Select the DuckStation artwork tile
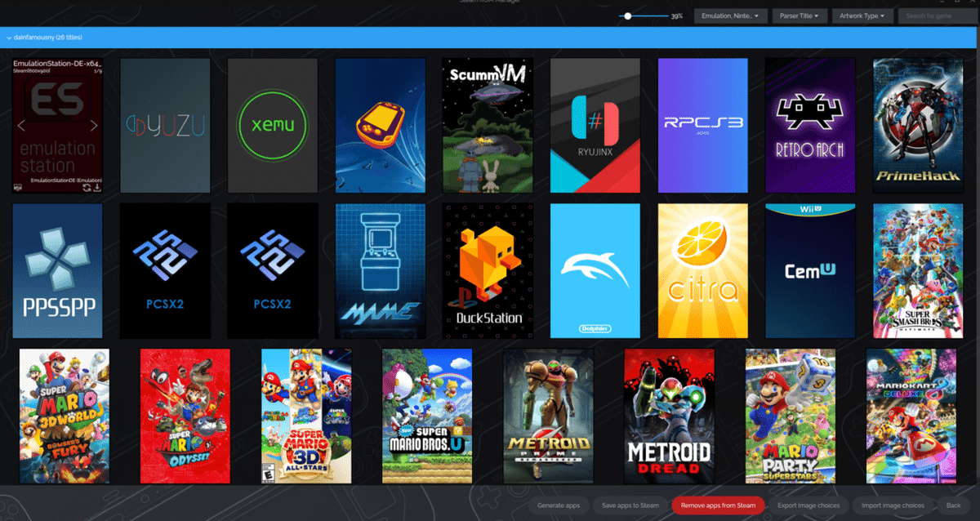980x521 pixels. tap(488, 271)
